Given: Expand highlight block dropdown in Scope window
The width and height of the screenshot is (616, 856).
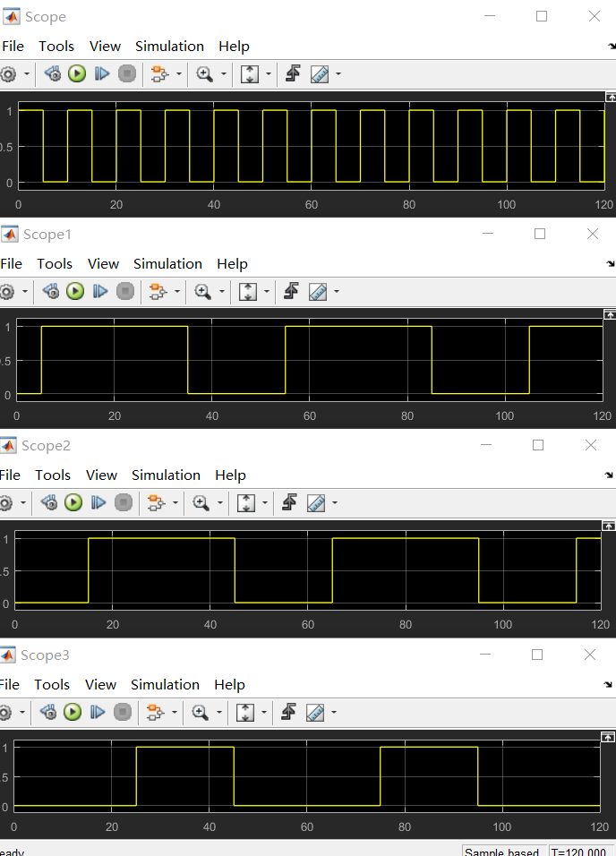Looking at the screenshot, I should (x=178, y=73).
